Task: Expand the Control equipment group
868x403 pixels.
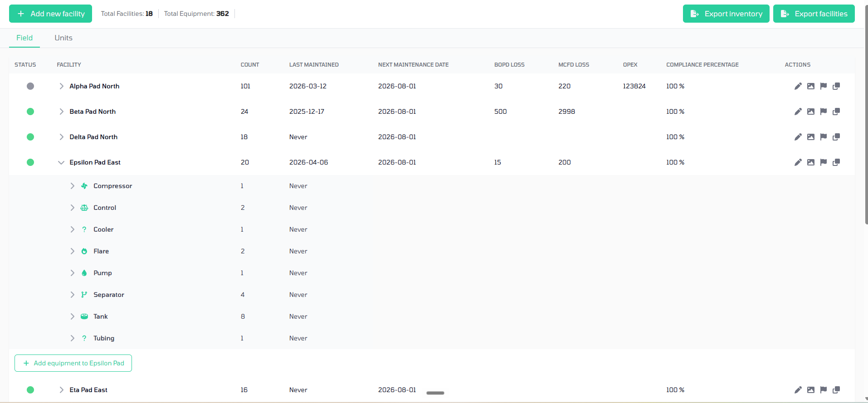Action: pyautogui.click(x=72, y=208)
